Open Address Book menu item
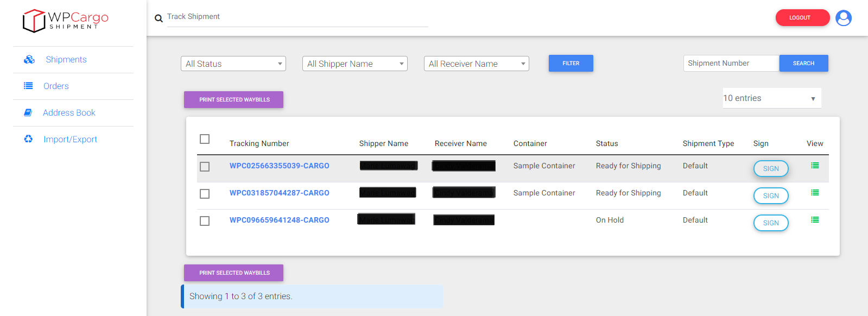Viewport: 868px width, 316px height. (x=69, y=113)
